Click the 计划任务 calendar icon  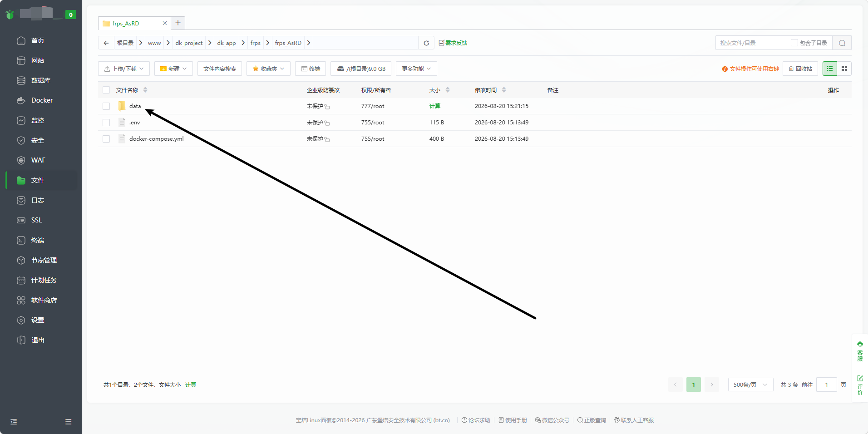21,280
